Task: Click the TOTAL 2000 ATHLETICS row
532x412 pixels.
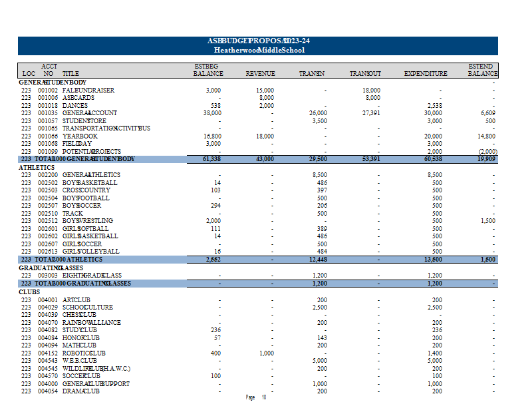Action: click(258, 260)
